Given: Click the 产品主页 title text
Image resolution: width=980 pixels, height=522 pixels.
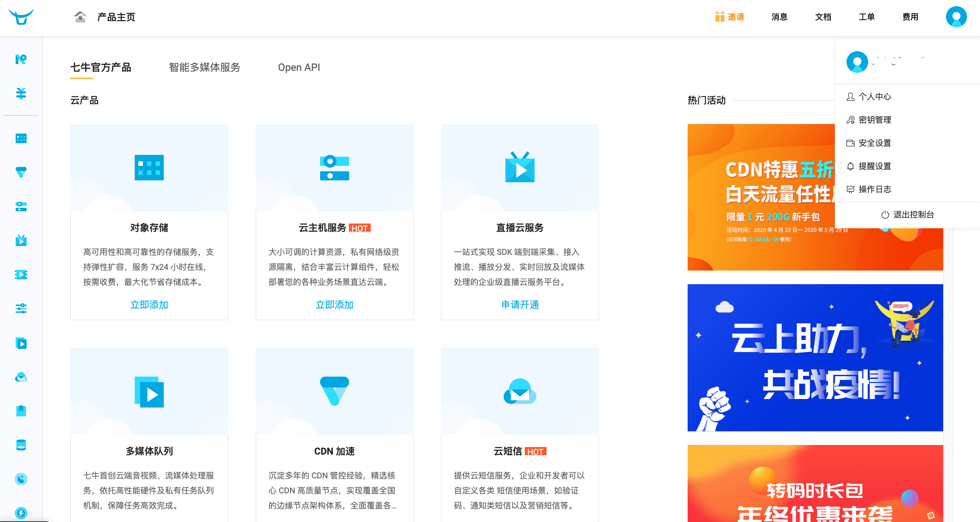Looking at the screenshot, I should [117, 17].
